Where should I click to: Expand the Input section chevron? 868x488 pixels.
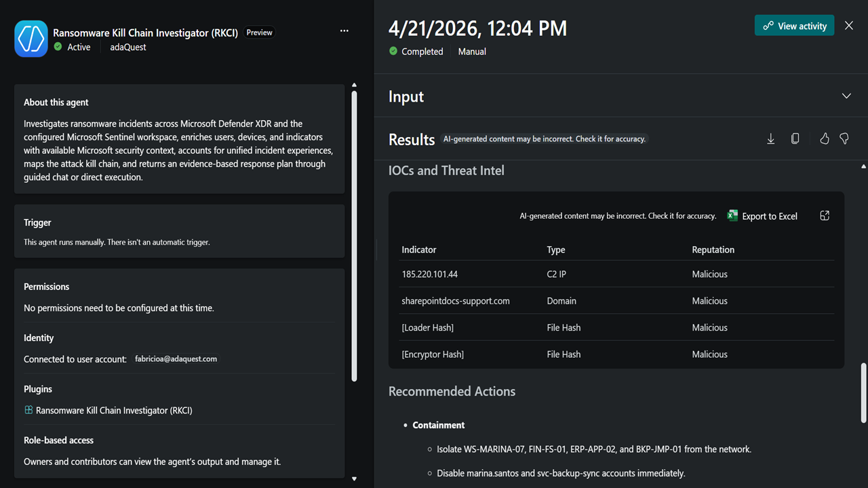[846, 96]
